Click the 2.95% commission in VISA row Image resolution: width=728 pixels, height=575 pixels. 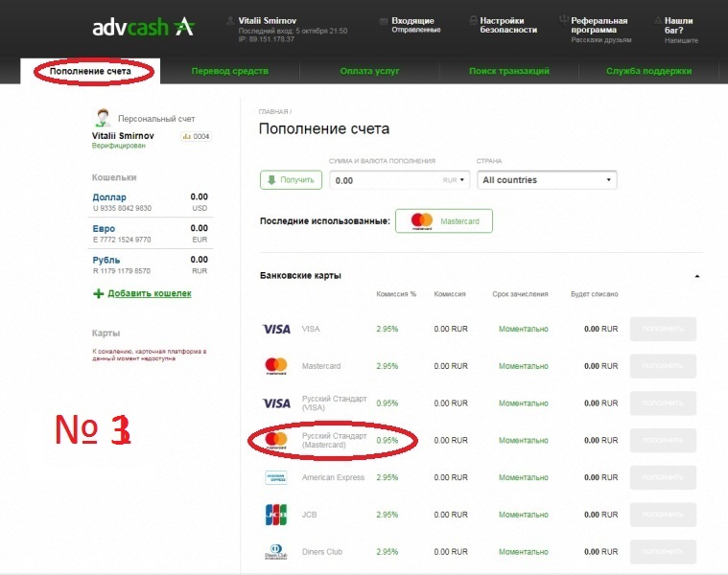387,329
